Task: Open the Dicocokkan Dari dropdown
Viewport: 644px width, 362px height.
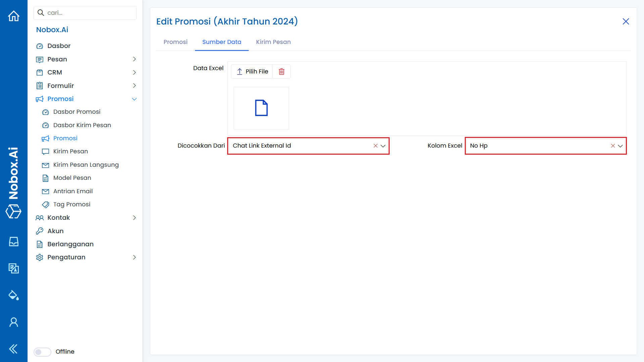Action: tap(383, 146)
